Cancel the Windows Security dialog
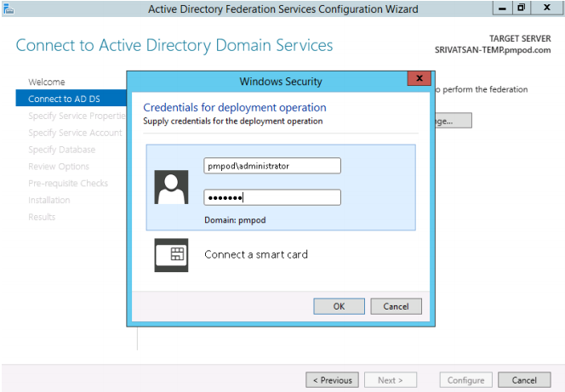This screenshot has width=565, height=392. 396,306
